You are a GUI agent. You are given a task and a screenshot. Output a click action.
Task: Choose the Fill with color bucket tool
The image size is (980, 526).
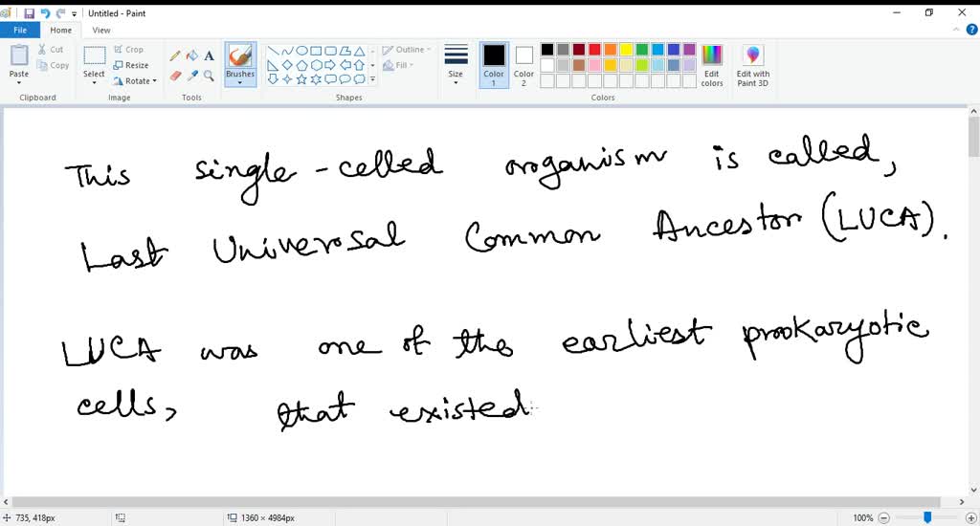click(191, 56)
